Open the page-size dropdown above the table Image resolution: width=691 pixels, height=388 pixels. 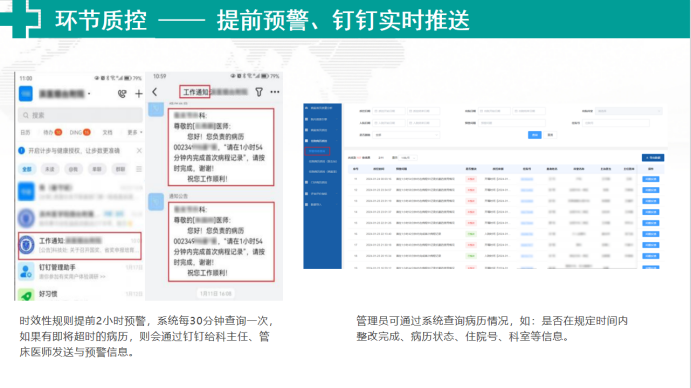pyautogui.click(x=408, y=157)
